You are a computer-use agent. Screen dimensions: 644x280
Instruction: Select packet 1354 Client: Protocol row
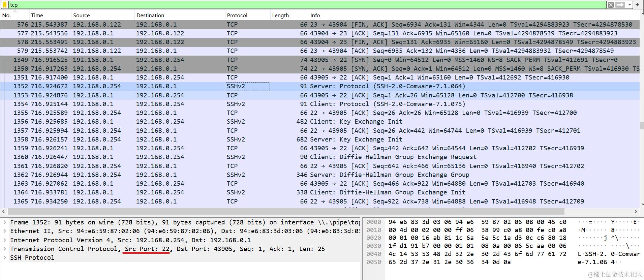point(320,104)
